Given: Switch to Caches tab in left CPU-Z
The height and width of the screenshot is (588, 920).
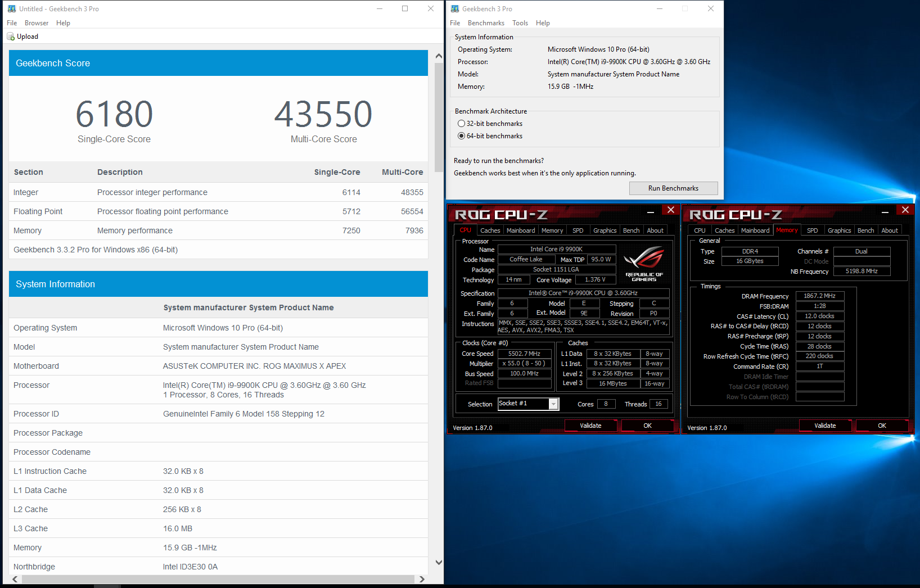Looking at the screenshot, I should pyautogui.click(x=490, y=230).
